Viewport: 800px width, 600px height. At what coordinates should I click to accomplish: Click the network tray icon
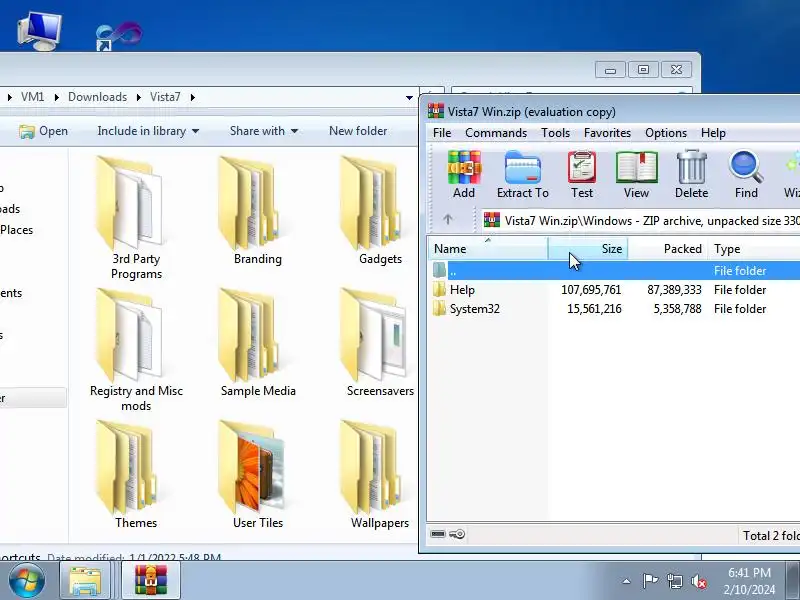click(674, 581)
